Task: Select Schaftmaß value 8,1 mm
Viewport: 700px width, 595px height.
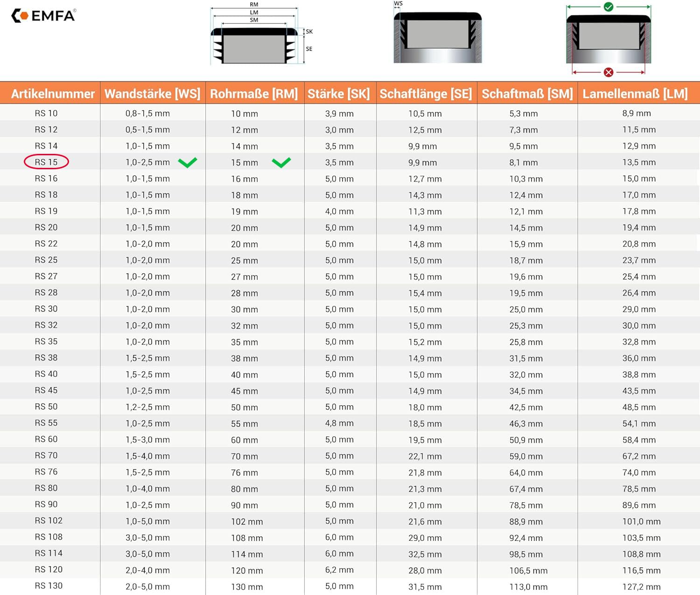Action: pos(524,162)
